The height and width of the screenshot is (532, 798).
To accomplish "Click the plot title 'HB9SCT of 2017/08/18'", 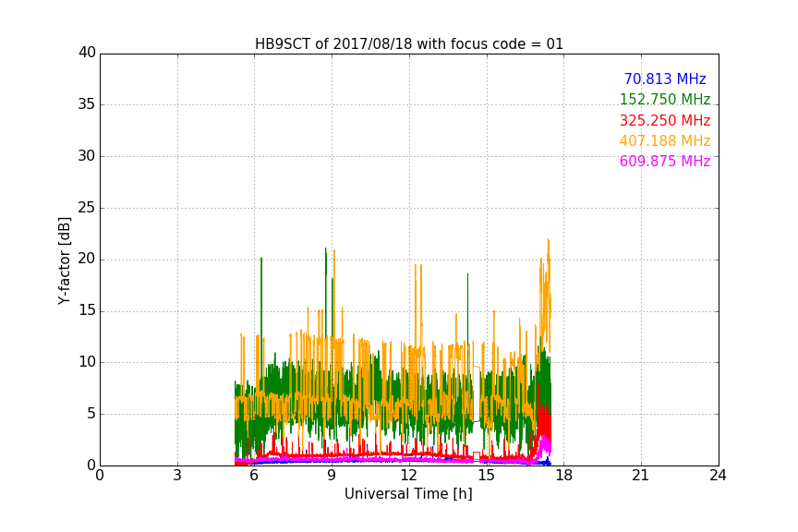I will point(408,43).
